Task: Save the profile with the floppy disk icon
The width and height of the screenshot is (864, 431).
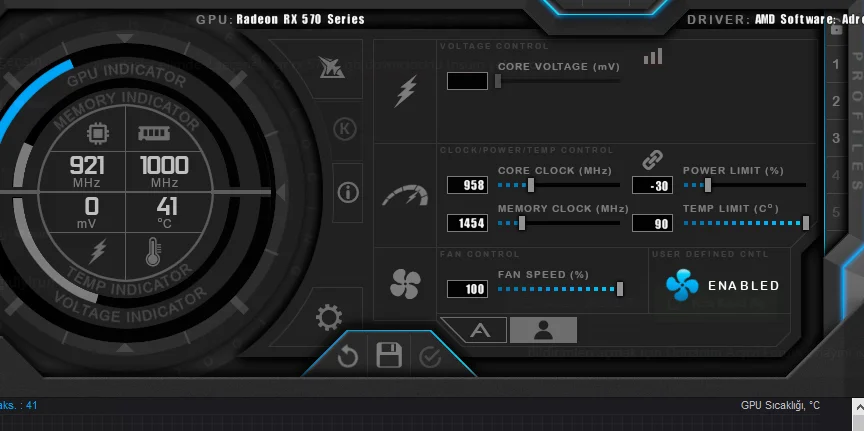Action: 389,355
